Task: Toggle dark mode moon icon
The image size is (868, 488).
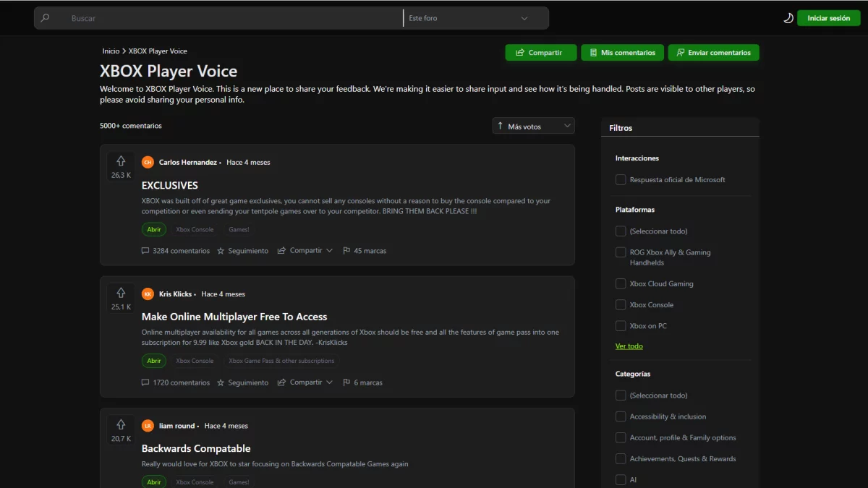Action: pyautogui.click(x=788, y=18)
